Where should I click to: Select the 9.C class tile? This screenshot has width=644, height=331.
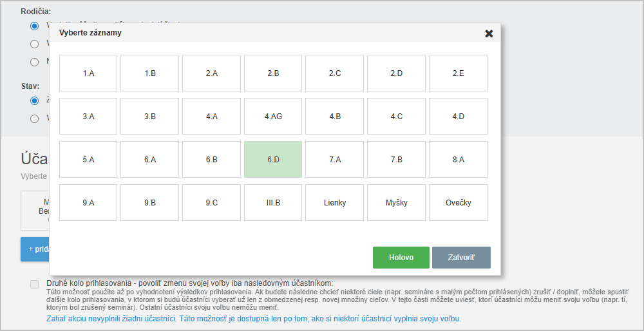tap(211, 203)
